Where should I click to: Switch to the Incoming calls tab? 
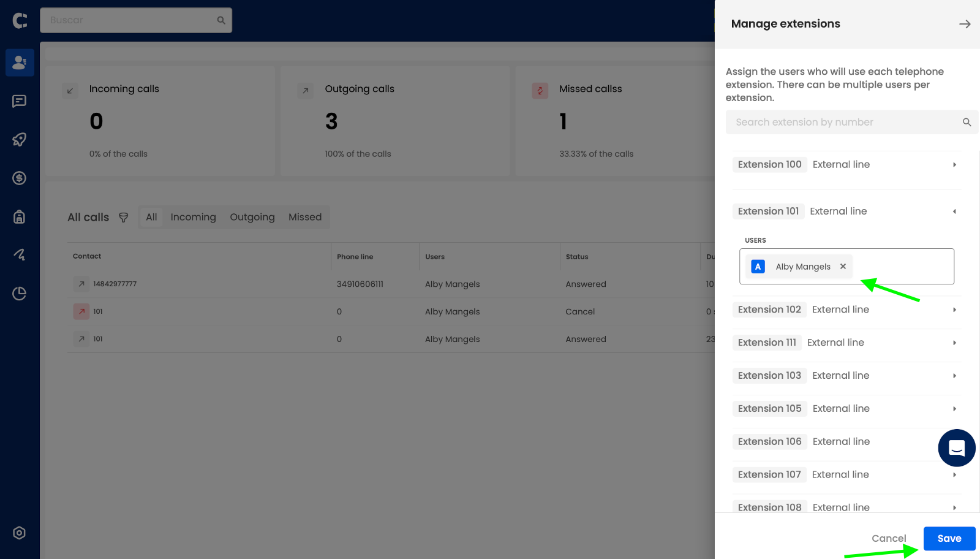click(x=193, y=218)
